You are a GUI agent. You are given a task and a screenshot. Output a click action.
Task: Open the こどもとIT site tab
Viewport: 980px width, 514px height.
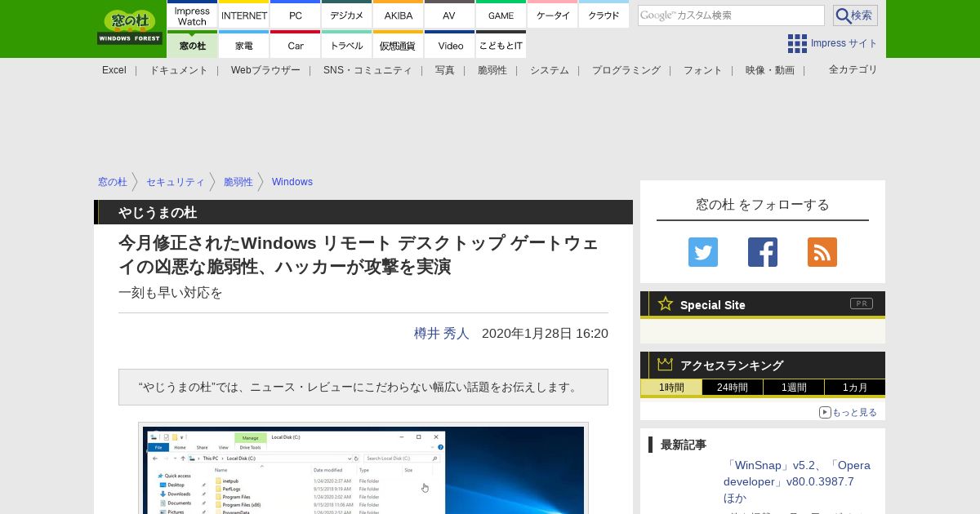point(501,45)
